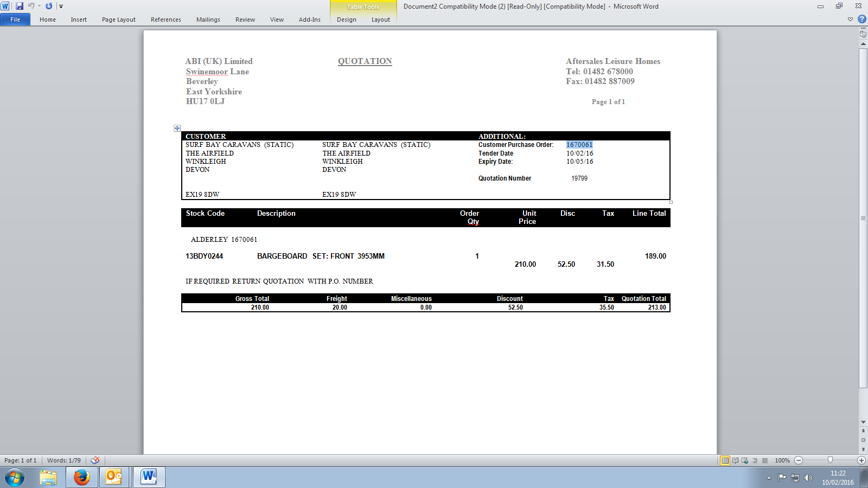This screenshot has width=868, height=488.
Task: Save the document using the floppy disk icon
Action: [x=20, y=6]
